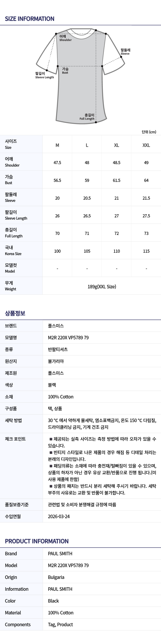This screenshot has height=644, width=161.
Task: Click the 원산지 value 불가리아
Action: (x=56, y=361)
